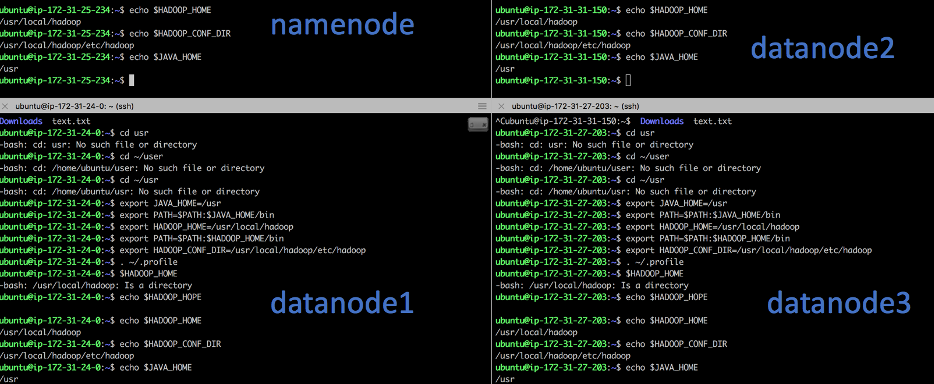Click 'export HADOOP_HOME=/usr/local/hadoop' in ip-172-31-24-0 pane
This screenshot has width=934, height=384.
[x=206, y=227]
